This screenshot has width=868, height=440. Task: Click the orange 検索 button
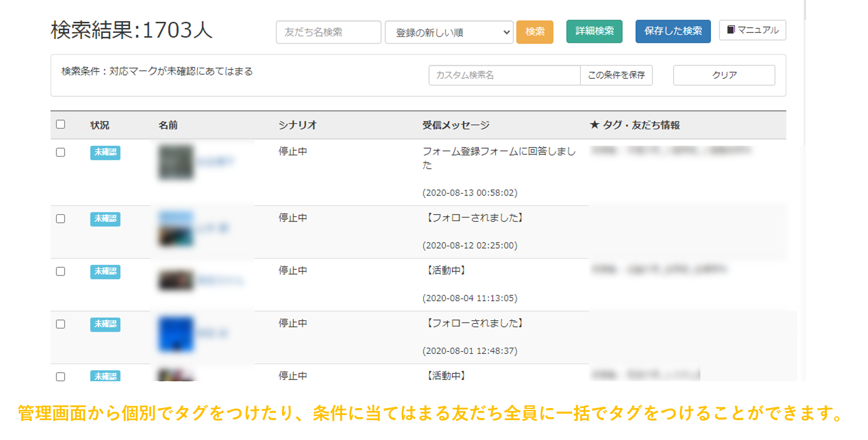535,32
